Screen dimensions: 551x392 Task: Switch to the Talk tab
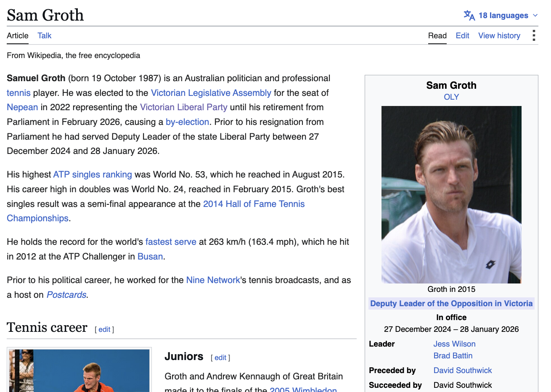[x=44, y=36]
